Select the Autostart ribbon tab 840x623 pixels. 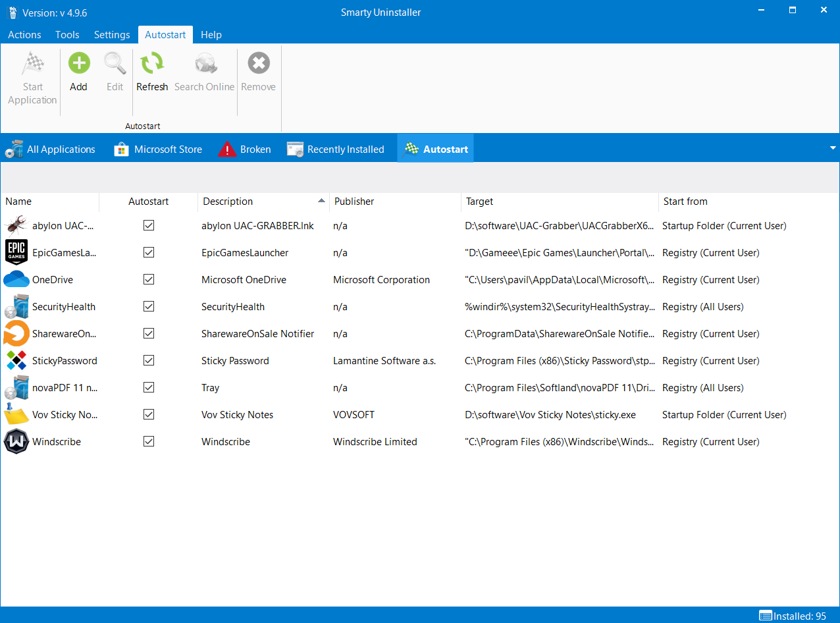(165, 35)
